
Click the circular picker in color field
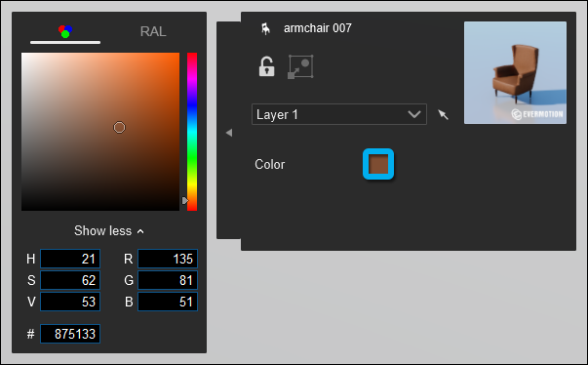(119, 128)
